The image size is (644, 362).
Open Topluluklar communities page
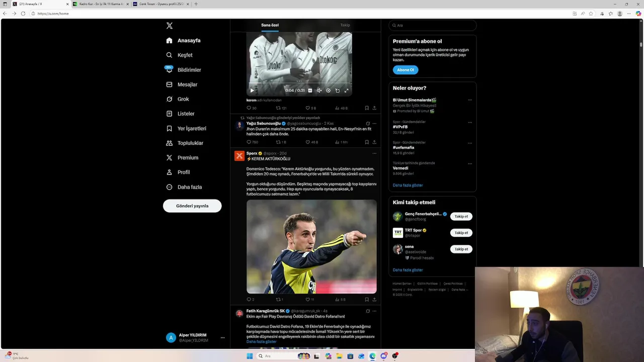pos(185,143)
